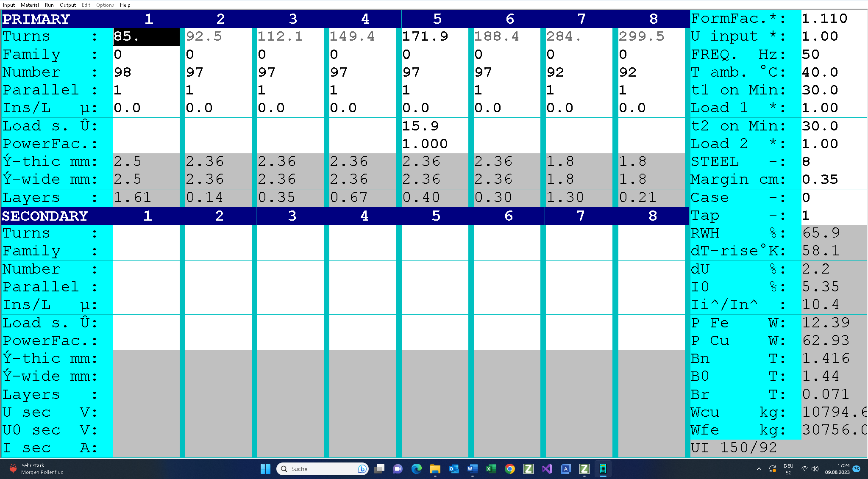
Task: Open the Input menu
Action: 9,5
